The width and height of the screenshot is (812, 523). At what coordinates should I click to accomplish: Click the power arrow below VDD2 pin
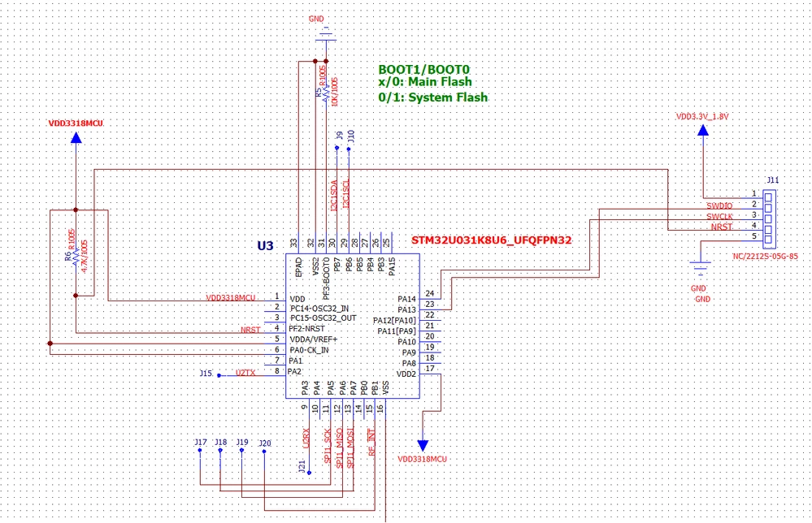423,445
